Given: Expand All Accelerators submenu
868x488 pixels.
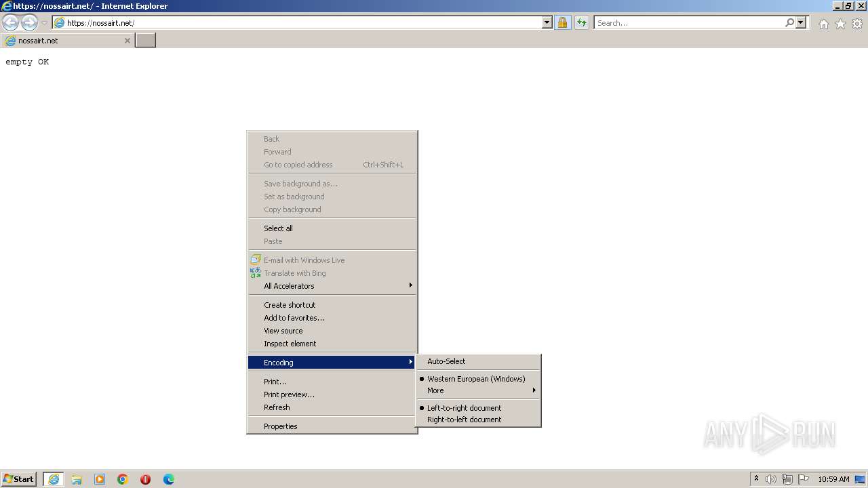Looking at the screenshot, I should pyautogui.click(x=332, y=286).
